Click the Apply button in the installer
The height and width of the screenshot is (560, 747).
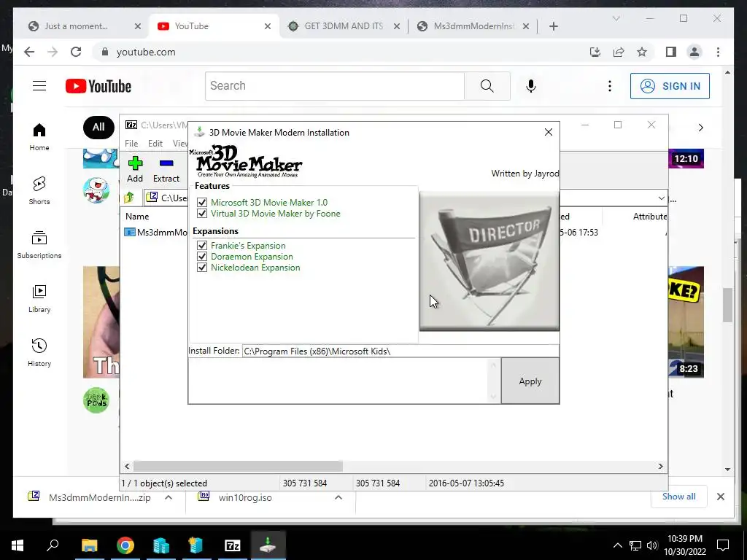(530, 381)
